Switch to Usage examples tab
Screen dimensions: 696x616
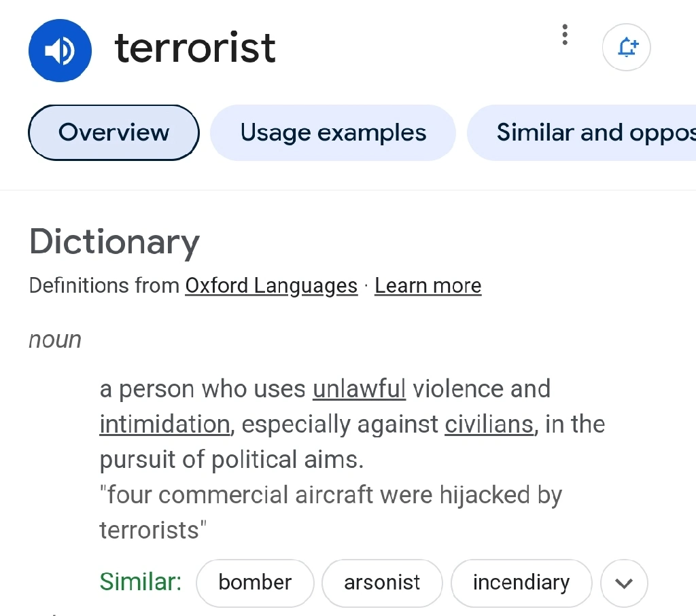[333, 132]
